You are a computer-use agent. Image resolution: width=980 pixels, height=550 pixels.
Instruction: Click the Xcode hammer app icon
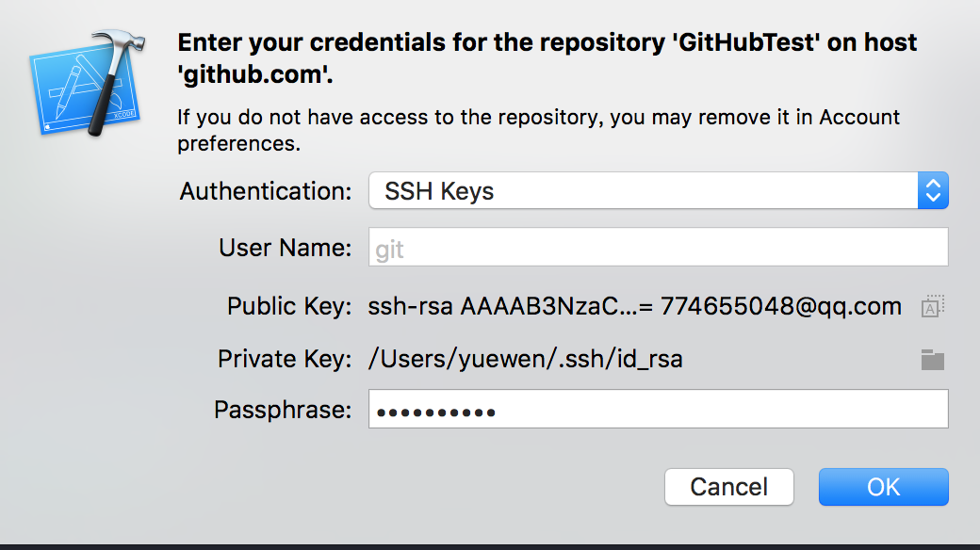tap(88, 83)
